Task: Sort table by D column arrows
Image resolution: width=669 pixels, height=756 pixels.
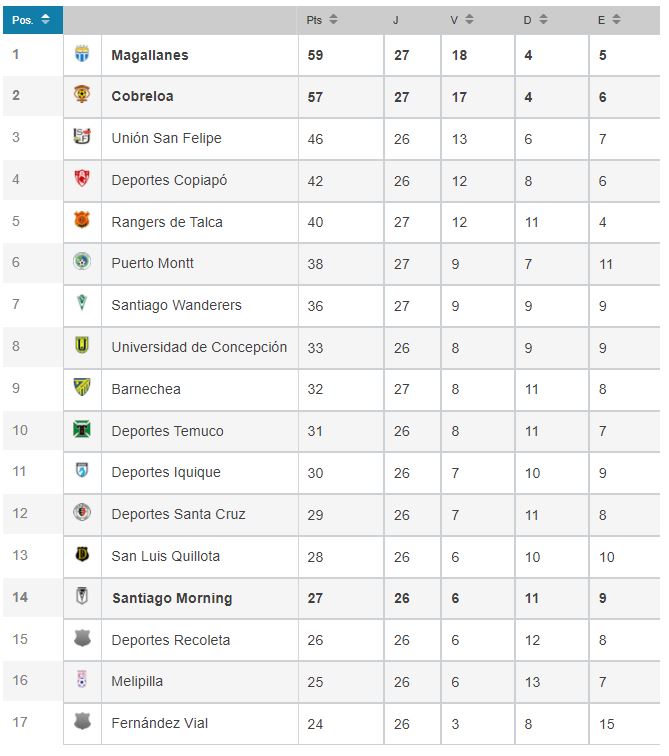Action: 543,19
